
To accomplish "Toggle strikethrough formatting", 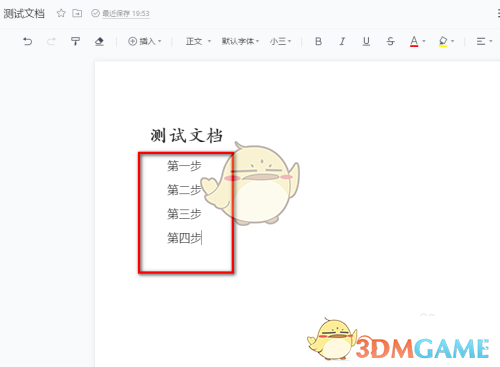I will pos(390,41).
